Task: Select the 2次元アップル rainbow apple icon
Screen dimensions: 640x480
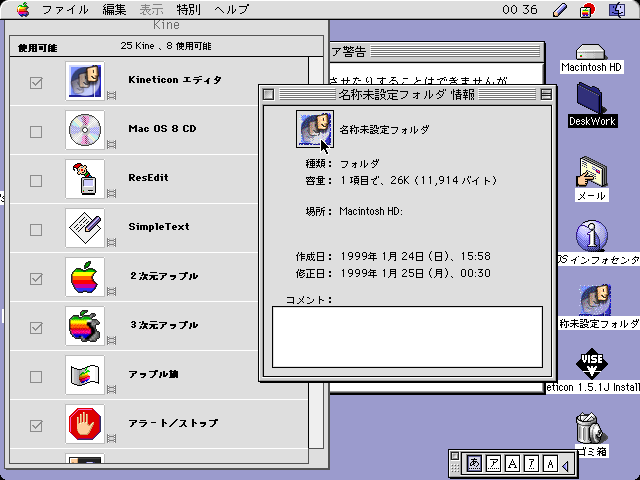Action: click(85, 277)
